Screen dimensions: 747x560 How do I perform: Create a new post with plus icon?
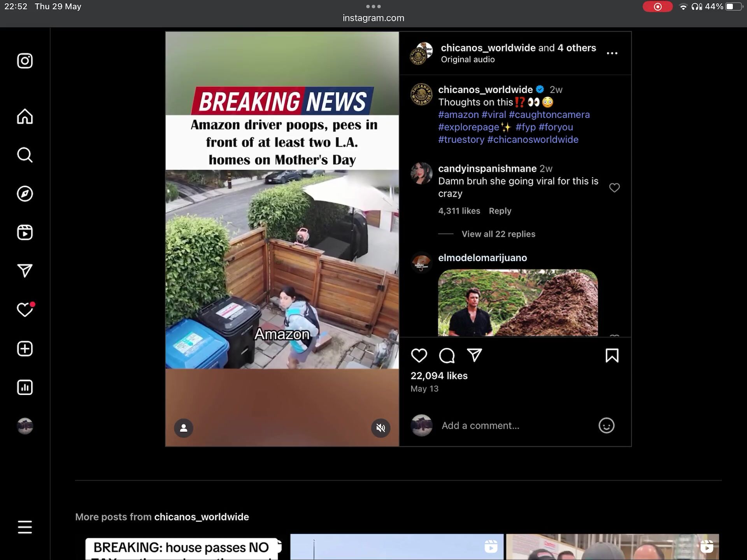[x=25, y=349]
